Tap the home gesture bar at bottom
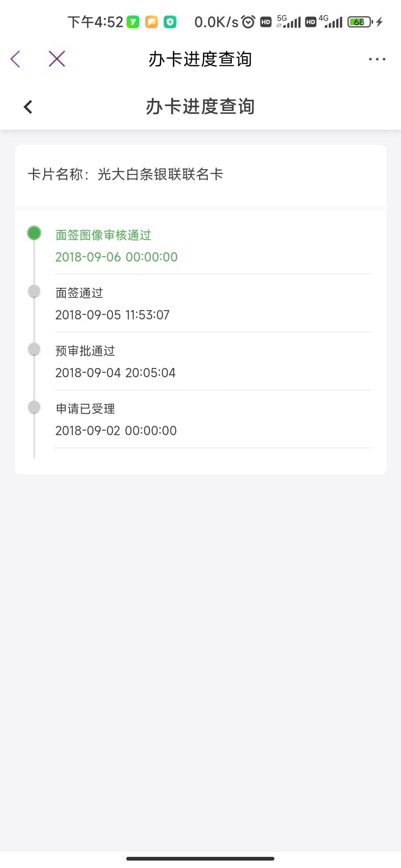The height and width of the screenshot is (868, 401). 200,858
